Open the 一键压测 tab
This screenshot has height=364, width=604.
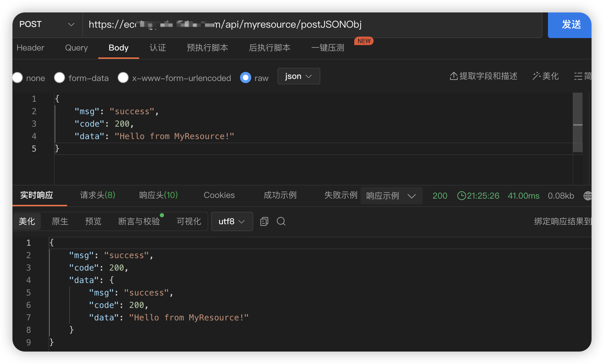[328, 48]
